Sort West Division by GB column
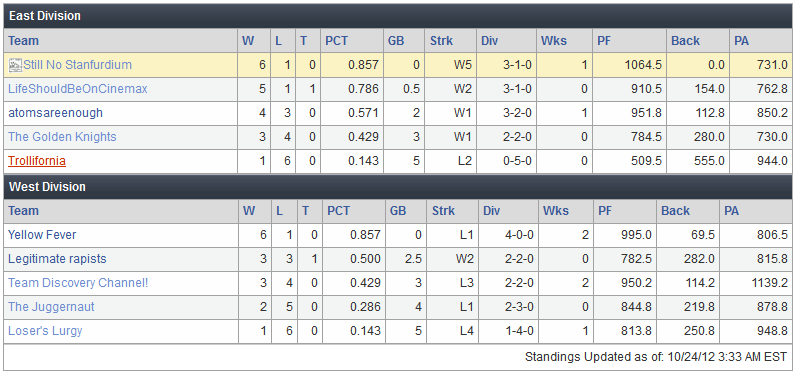The image size is (796, 374). pyautogui.click(x=398, y=211)
